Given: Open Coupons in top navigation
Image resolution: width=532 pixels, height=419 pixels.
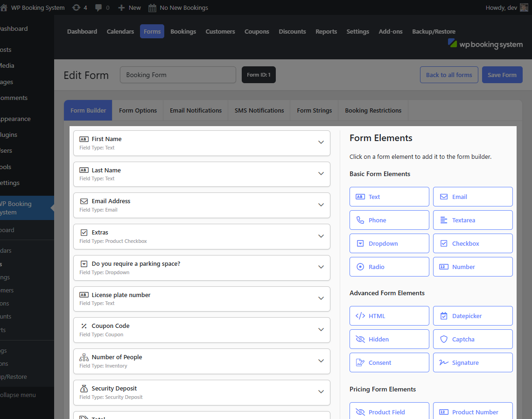Looking at the screenshot, I should pyautogui.click(x=257, y=32).
